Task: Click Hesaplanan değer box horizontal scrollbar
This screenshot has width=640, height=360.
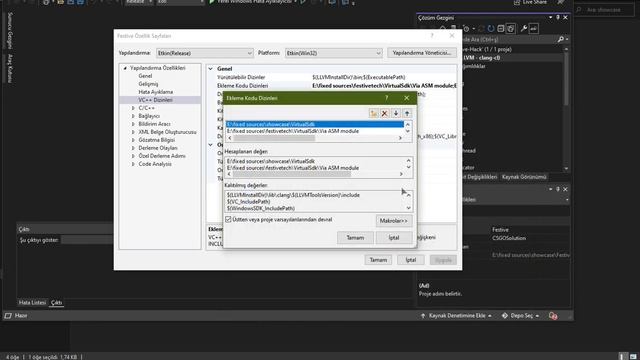Action: coord(292,174)
